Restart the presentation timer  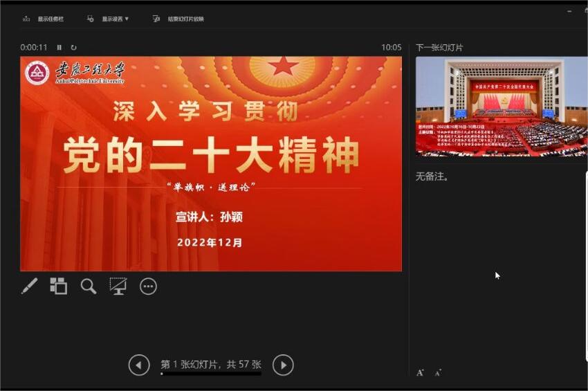73,47
